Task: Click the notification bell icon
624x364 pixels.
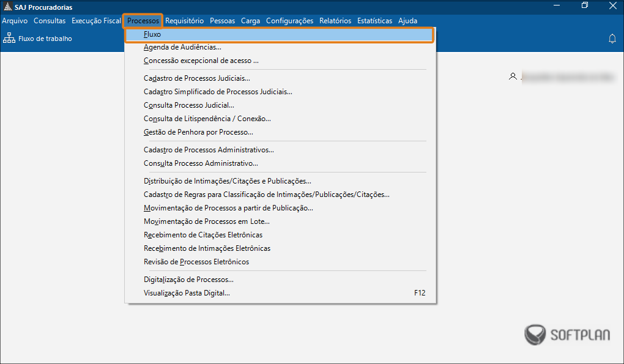Action: (x=612, y=39)
